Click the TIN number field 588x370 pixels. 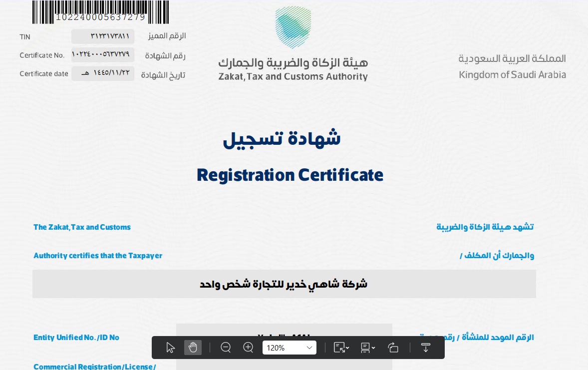click(x=103, y=36)
